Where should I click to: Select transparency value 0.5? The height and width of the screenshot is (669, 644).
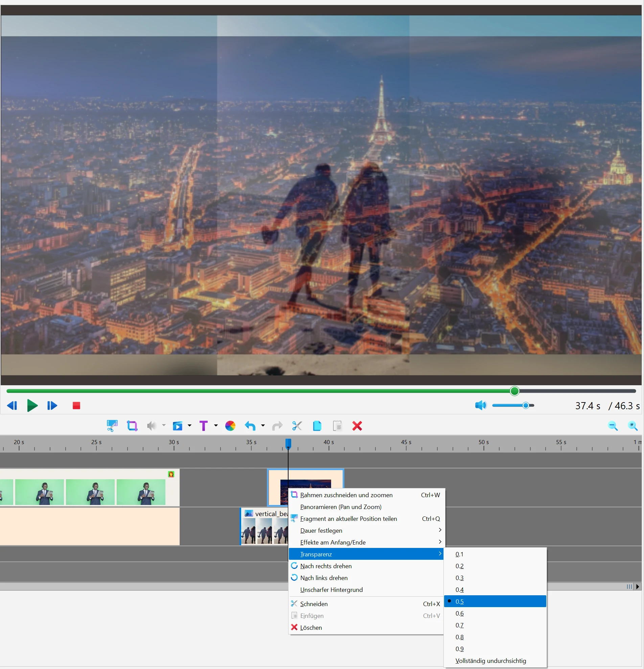coord(495,601)
